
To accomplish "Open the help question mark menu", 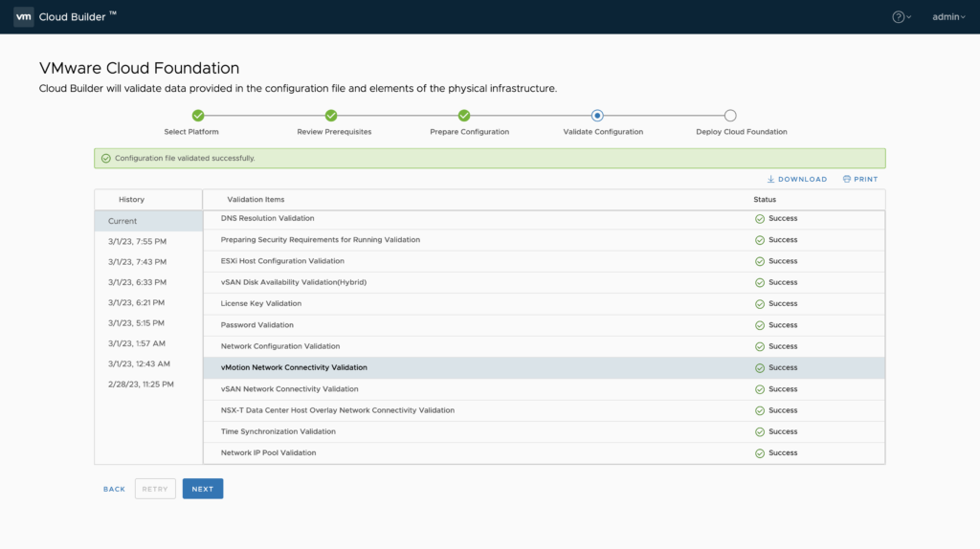I will coord(899,16).
